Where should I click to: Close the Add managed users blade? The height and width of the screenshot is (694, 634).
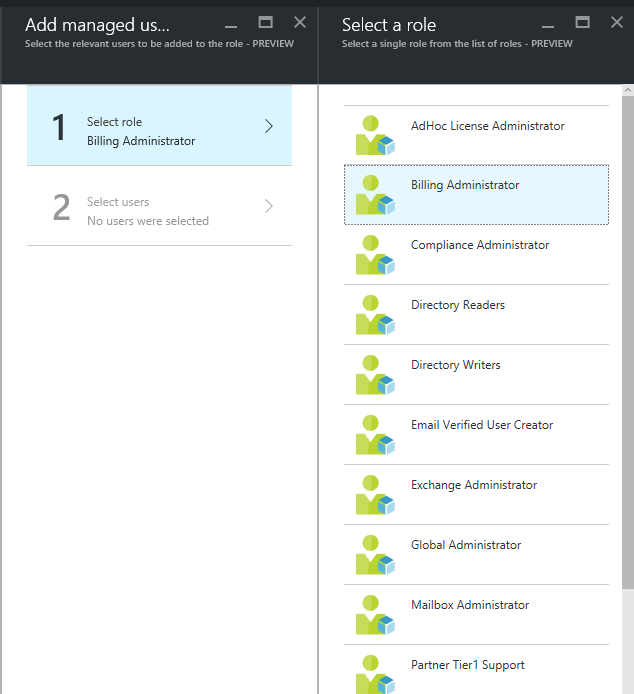click(x=300, y=22)
